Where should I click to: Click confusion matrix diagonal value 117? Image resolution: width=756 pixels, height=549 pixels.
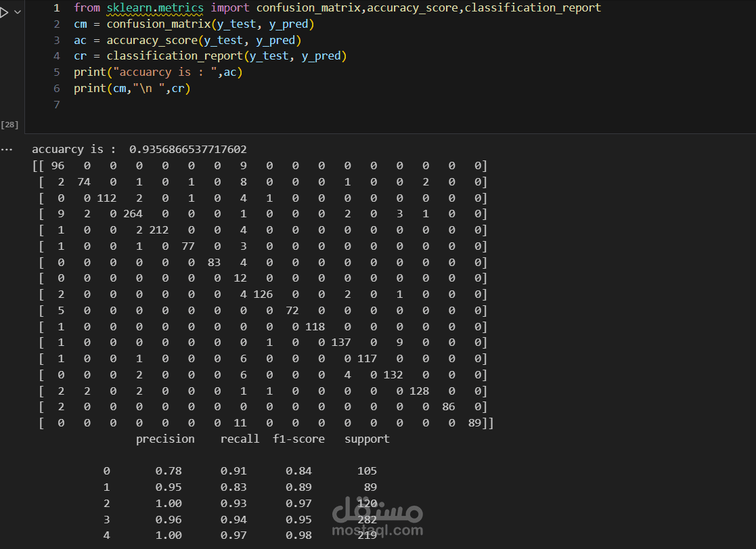click(367, 359)
